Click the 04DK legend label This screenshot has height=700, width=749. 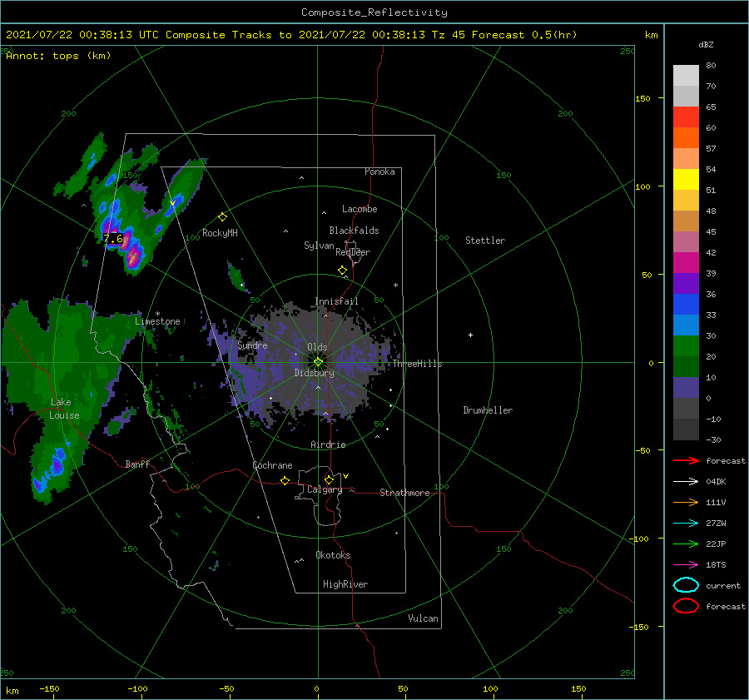pos(716,482)
